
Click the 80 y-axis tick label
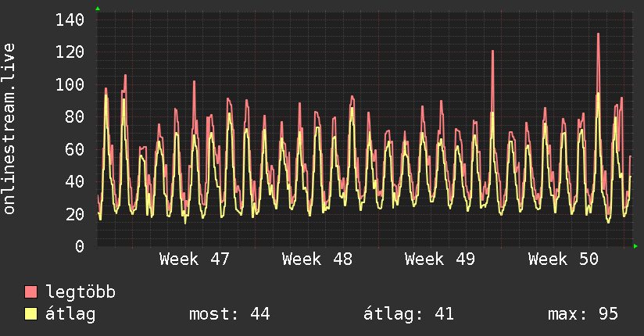(75, 117)
